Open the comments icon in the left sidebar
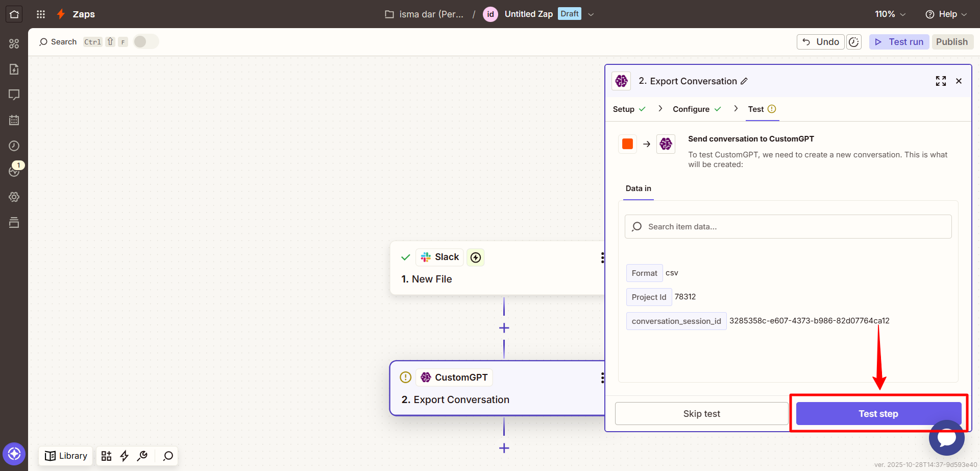This screenshot has width=980, height=471. [x=14, y=95]
